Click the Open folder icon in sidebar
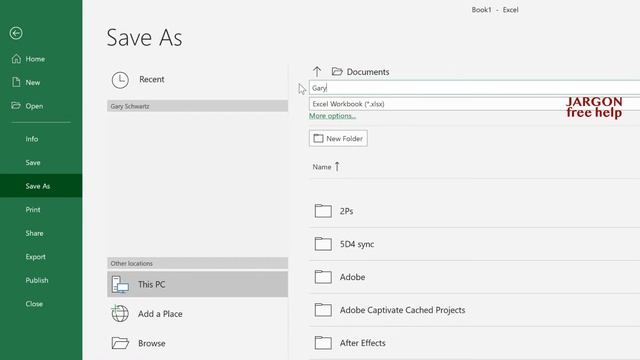The image size is (640, 360). point(16,106)
